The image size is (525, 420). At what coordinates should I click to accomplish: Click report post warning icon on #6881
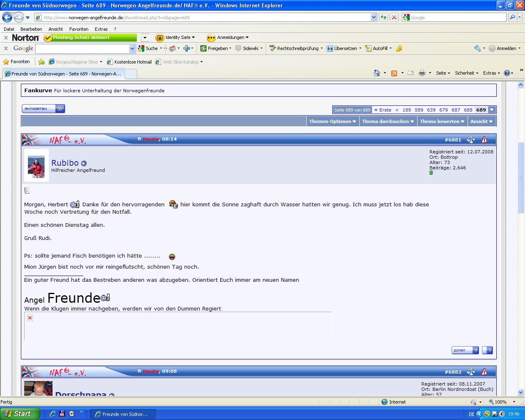tap(484, 139)
